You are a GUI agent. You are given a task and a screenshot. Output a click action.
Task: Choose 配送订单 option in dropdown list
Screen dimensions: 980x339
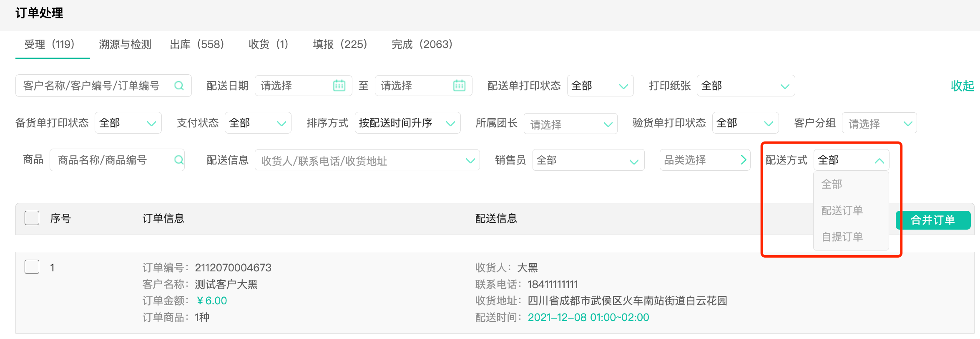click(x=842, y=210)
